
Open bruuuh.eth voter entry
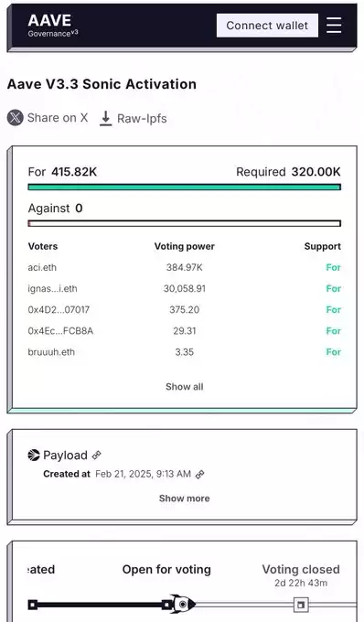tap(51, 352)
